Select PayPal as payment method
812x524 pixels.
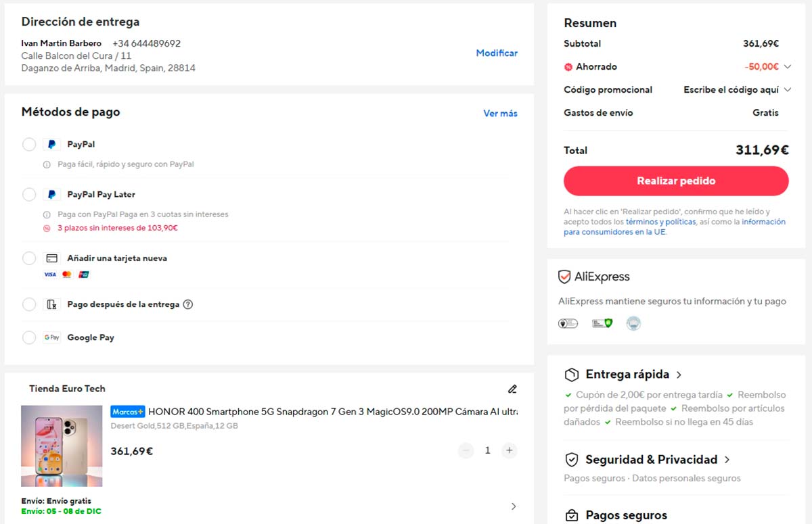click(x=29, y=145)
